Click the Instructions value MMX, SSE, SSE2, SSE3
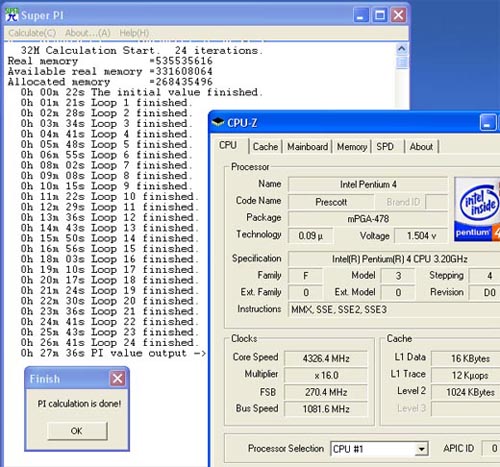 click(394, 310)
